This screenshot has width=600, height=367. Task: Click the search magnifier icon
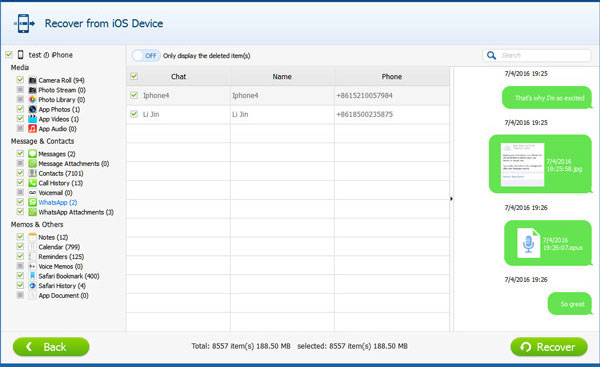point(491,55)
